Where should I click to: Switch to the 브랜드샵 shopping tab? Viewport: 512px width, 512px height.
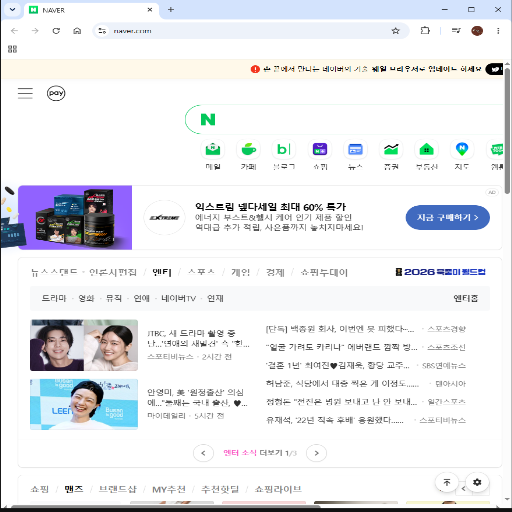118,489
